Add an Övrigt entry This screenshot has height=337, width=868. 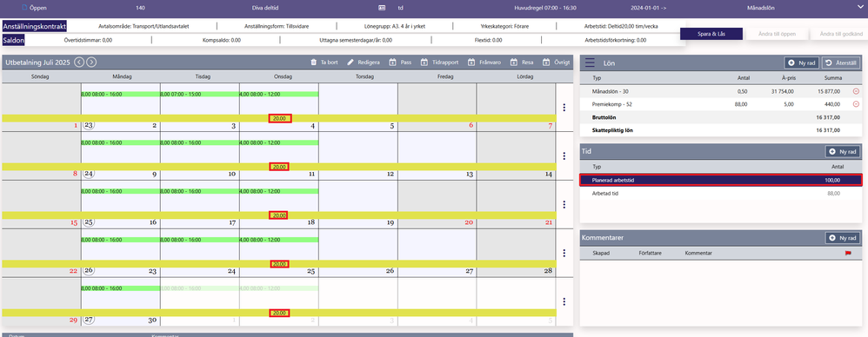(x=556, y=63)
